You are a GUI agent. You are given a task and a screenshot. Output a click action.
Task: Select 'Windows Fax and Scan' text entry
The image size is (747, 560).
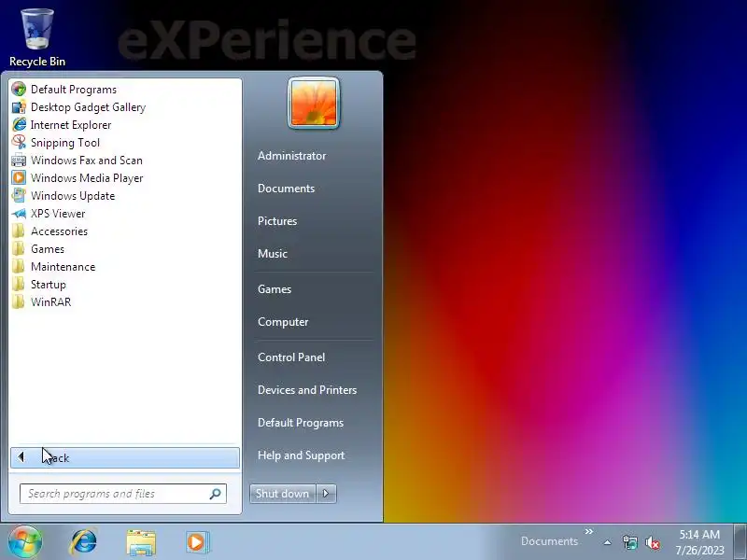[87, 161]
